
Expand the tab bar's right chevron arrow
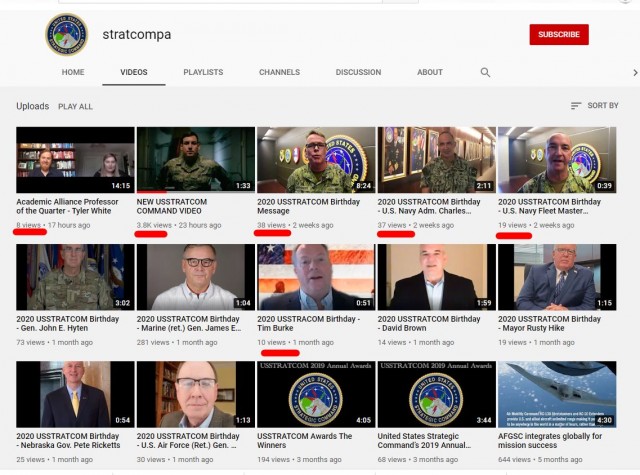coord(635,73)
